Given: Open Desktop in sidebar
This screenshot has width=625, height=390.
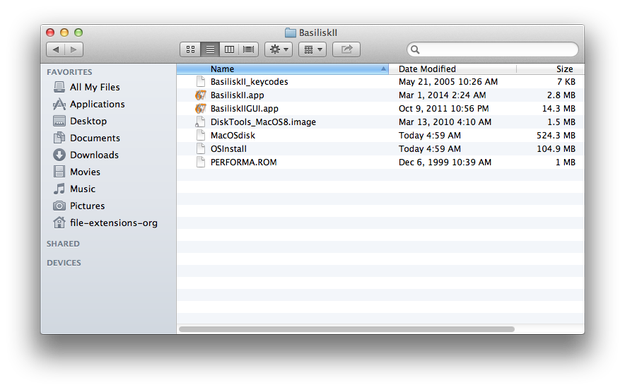Looking at the screenshot, I should tap(88, 121).
